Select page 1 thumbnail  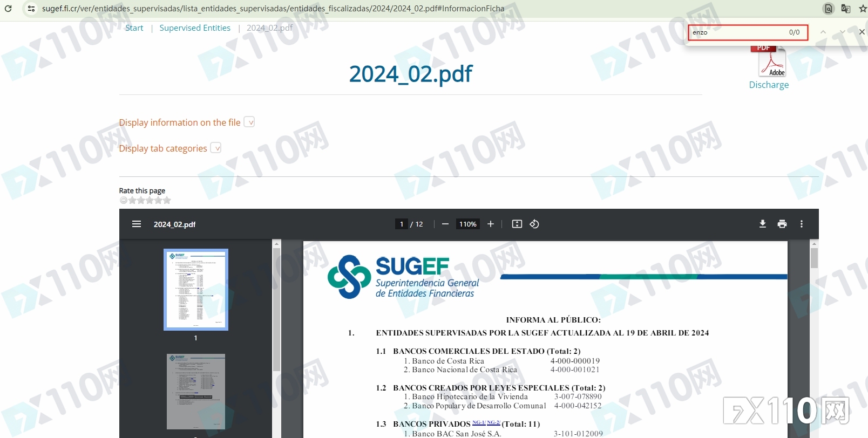pos(196,290)
